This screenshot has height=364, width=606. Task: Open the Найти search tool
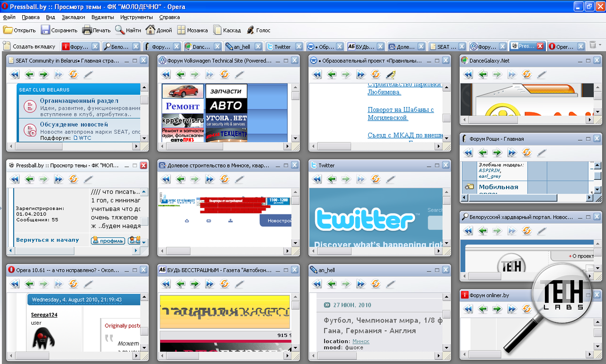pyautogui.click(x=128, y=30)
